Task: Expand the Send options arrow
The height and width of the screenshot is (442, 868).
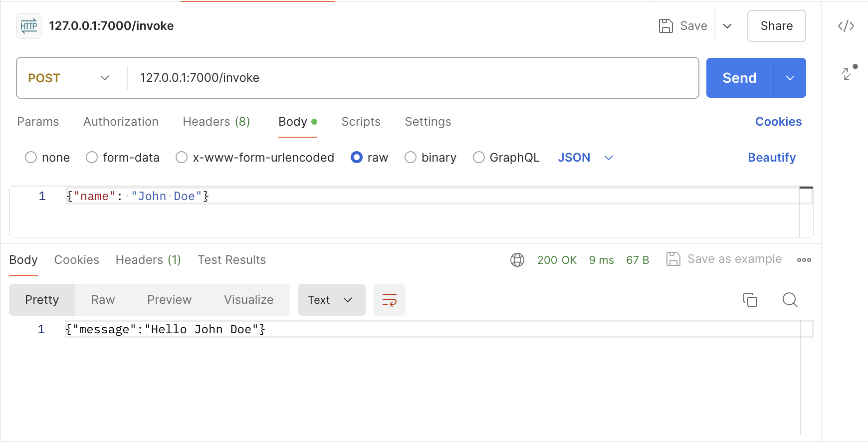Action: point(790,78)
